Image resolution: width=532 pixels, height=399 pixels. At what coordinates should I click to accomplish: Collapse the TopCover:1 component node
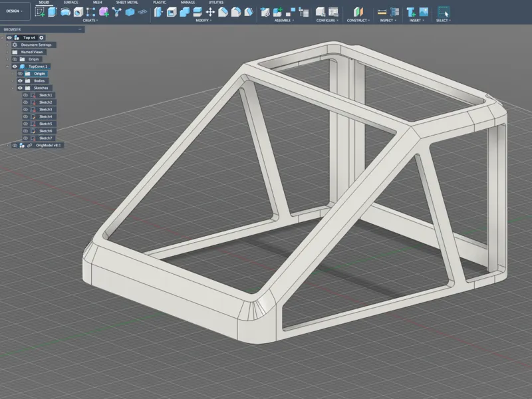(x=7, y=66)
